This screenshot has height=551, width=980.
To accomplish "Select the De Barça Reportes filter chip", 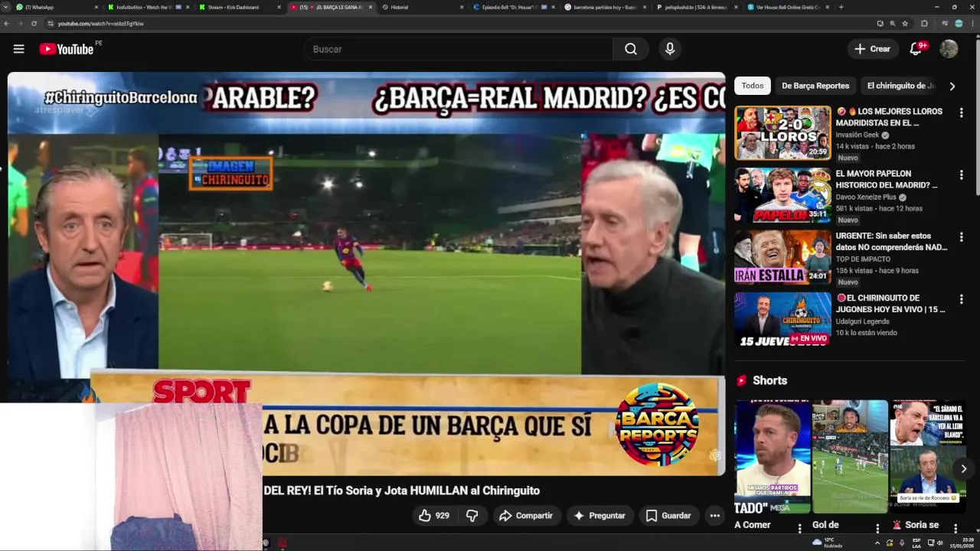I will [815, 86].
